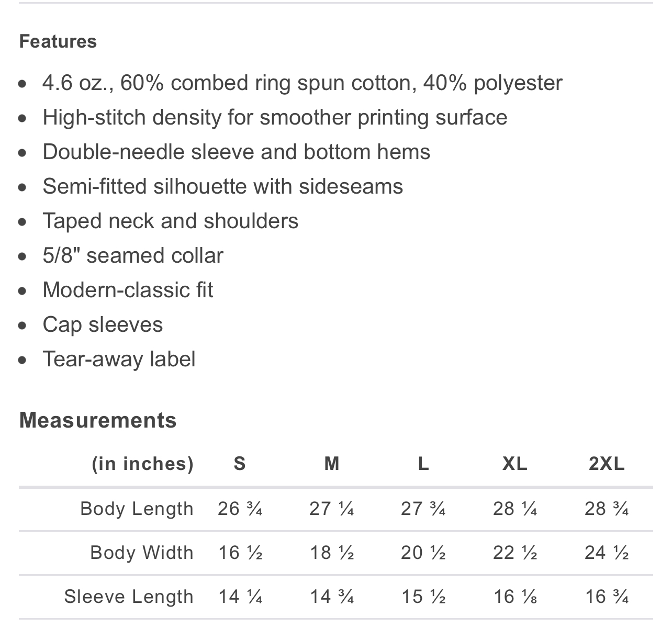The height and width of the screenshot is (639, 672).
Task: Click the Body Width value for size L
Action: click(x=423, y=553)
